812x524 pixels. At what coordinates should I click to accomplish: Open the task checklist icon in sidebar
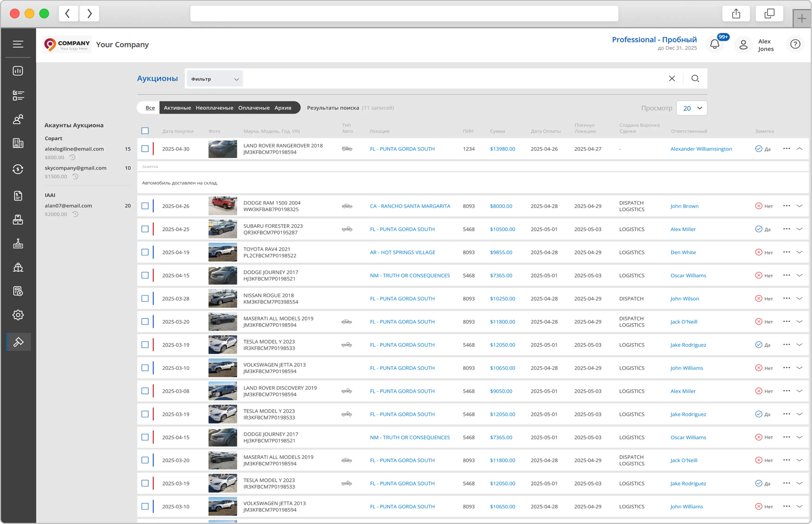point(18,95)
